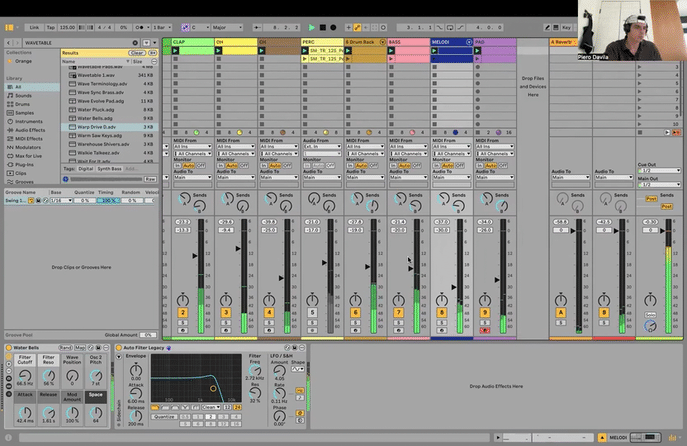Viewport: 687px width, 446px height.
Task: Click the Capture MIDI icon
Action: [375, 27]
